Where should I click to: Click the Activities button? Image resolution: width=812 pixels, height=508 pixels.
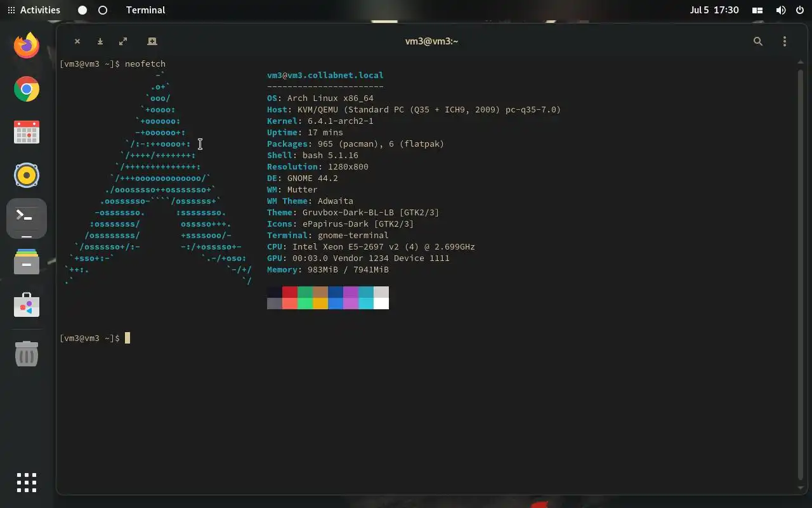pyautogui.click(x=34, y=10)
